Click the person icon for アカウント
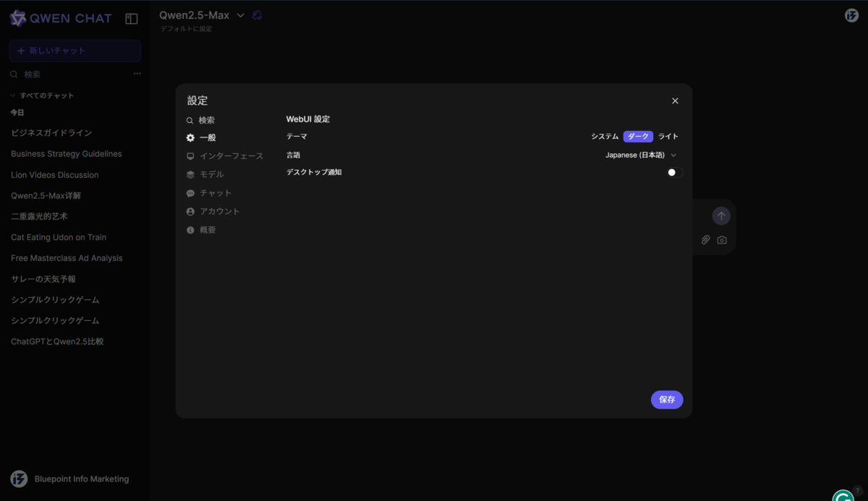Image resolution: width=868 pixels, height=501 pixels. (x=190, y=212)
